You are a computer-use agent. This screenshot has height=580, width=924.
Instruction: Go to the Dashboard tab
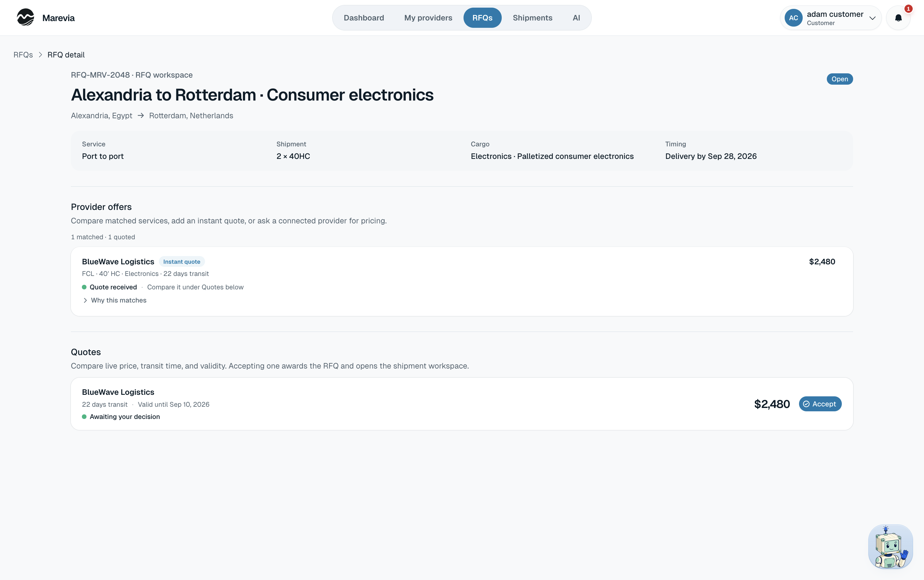[x=364, y=18]
